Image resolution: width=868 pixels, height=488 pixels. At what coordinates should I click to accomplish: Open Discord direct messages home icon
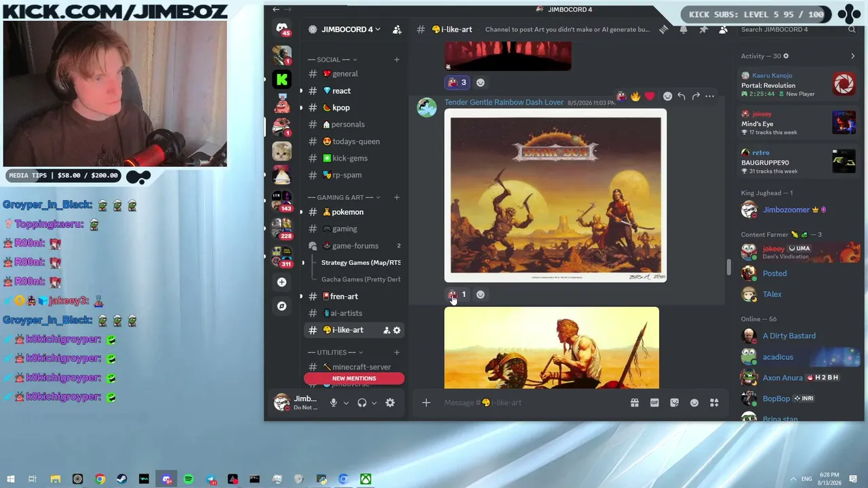282,28
